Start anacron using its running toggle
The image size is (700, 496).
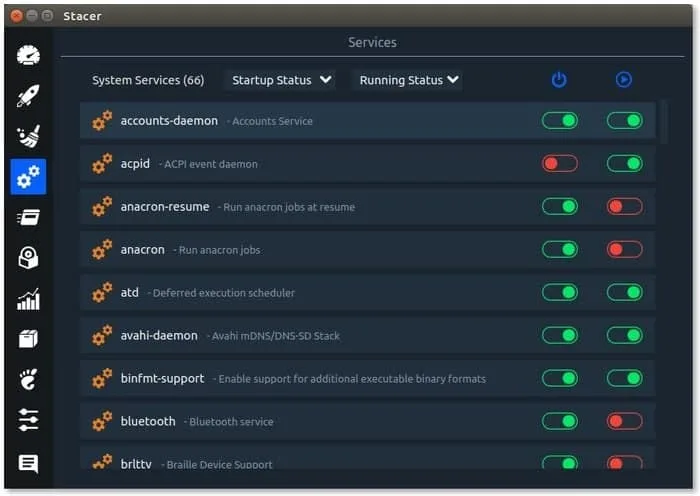pyautogui.click(x=625, y=249)
